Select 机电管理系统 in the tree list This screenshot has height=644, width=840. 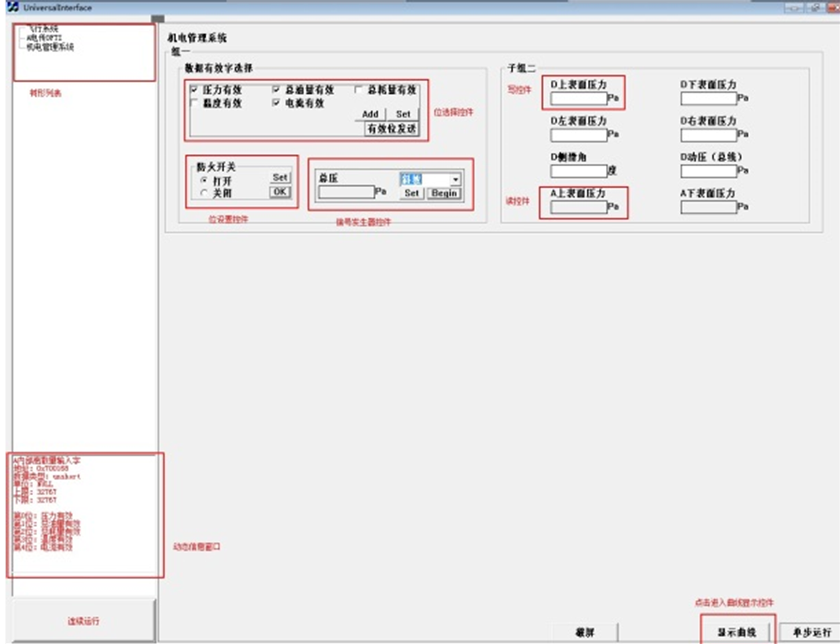[50, 47]
